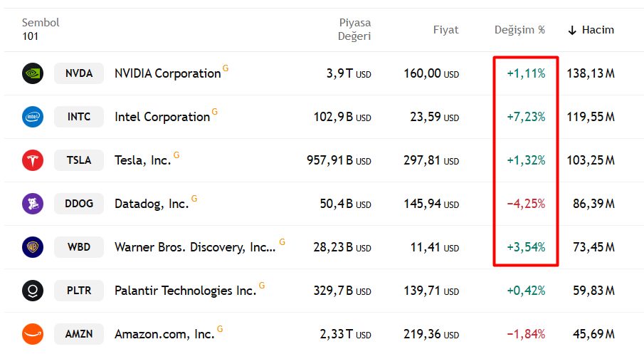Click Intel volume 119,55 M
The height and width of the screenshot is (354, 644).
pos(591,118)
